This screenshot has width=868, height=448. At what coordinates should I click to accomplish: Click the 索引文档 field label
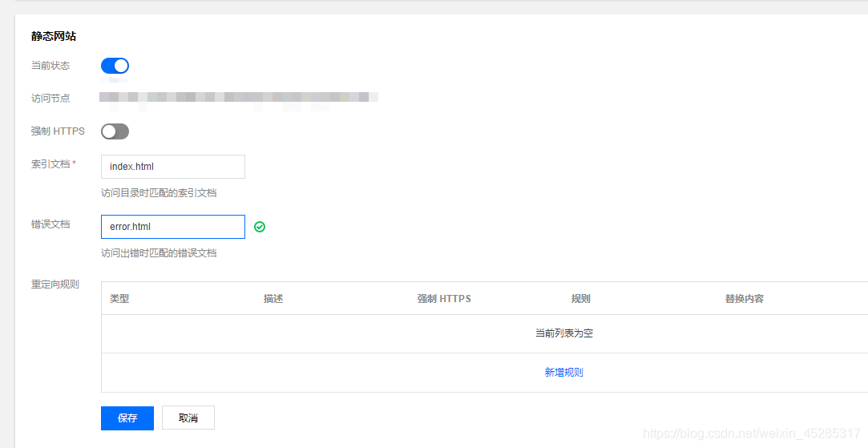50,164
